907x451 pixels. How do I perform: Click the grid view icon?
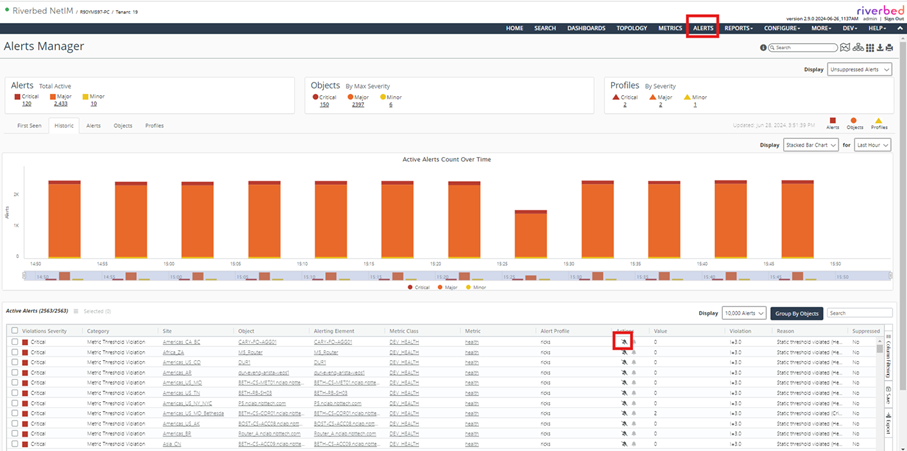point(869,48)
